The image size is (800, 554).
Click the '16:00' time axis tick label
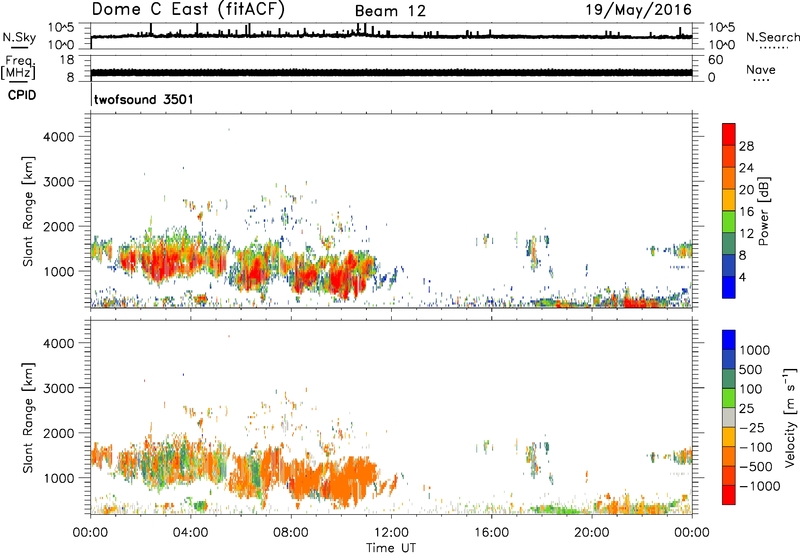pos(491,533)
